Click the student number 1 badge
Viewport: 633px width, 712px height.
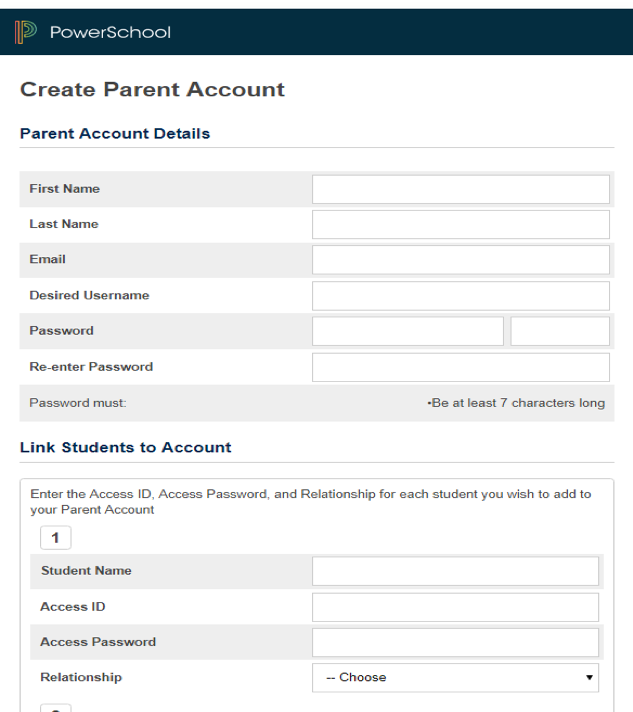[x=55, y=538]
